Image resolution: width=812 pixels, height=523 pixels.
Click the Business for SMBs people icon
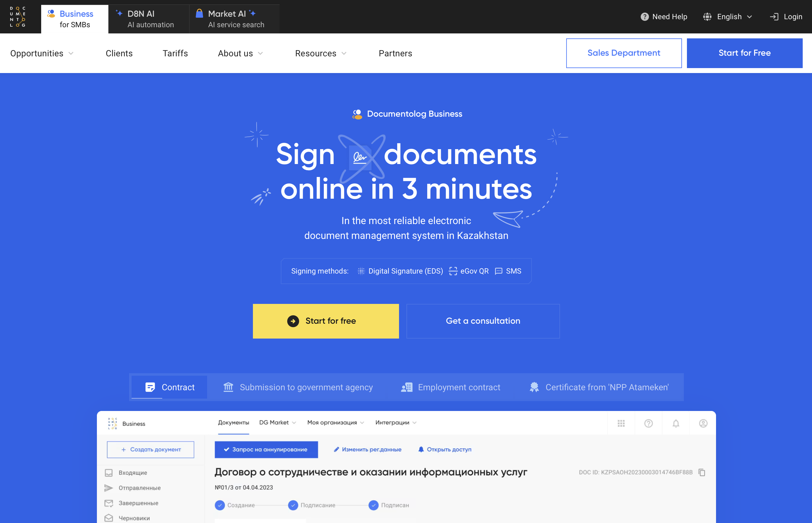51,14
